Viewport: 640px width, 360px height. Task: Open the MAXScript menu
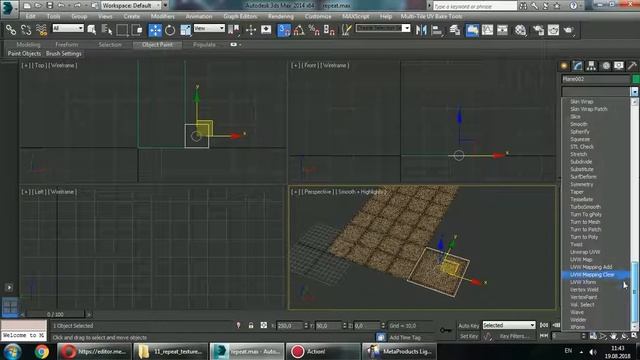click(x=356, y=16)
